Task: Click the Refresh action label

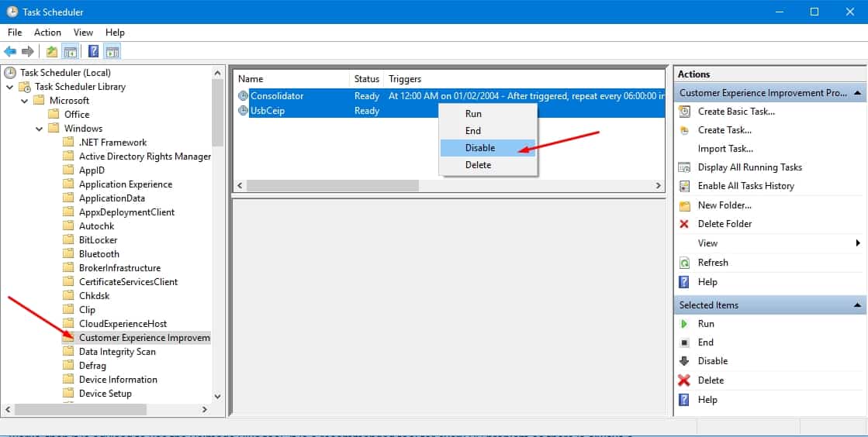Action: point(713,263)
